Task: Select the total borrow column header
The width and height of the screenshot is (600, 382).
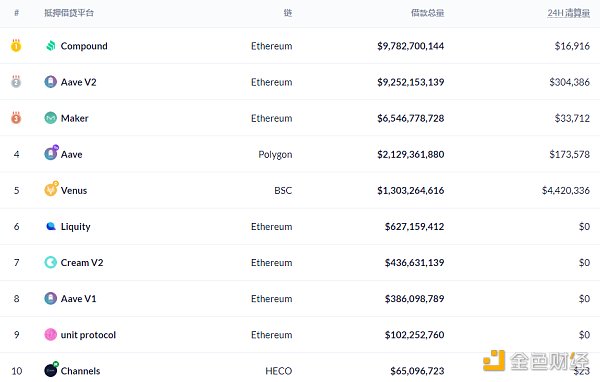Action: click(x=427, y=13)
